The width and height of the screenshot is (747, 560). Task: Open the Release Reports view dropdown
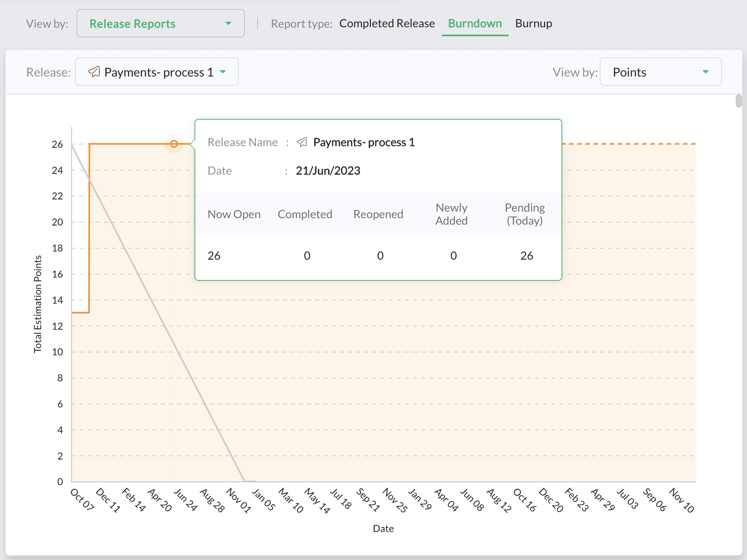pyautogui.click(x=160, y=24)
